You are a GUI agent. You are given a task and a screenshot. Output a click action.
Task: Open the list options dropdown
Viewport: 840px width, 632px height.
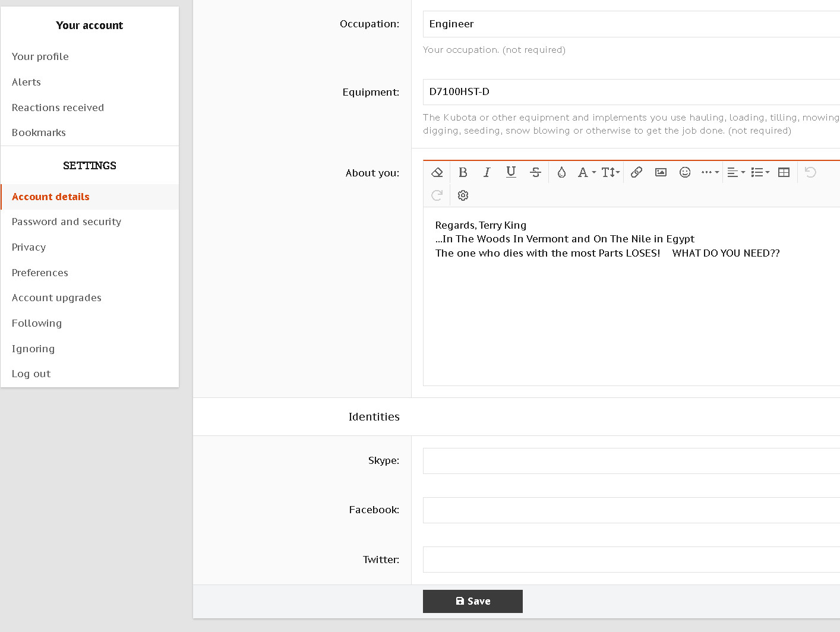coord(760,172)
